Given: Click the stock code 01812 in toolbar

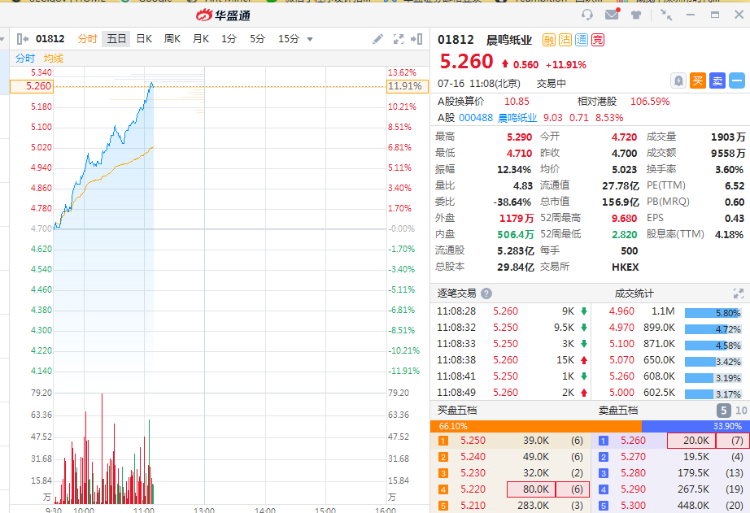Looking at the screenshot, I should click(50, 39).
